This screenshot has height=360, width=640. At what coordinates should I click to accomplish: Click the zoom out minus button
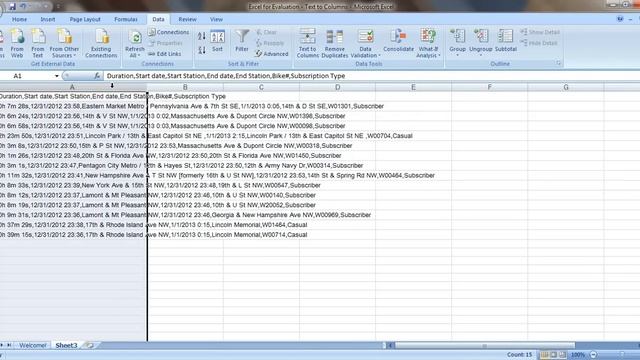[593, 355]
